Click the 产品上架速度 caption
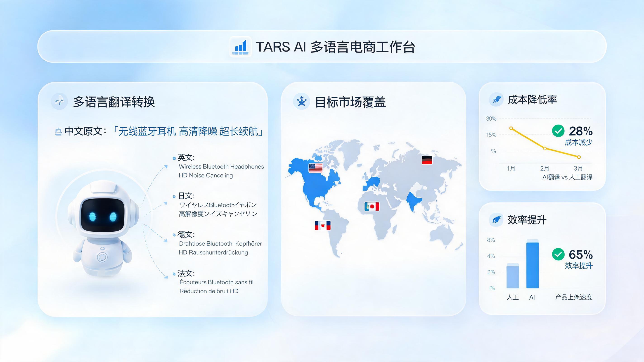Viewport: 644px width, 362px height. tap(574, 297)
